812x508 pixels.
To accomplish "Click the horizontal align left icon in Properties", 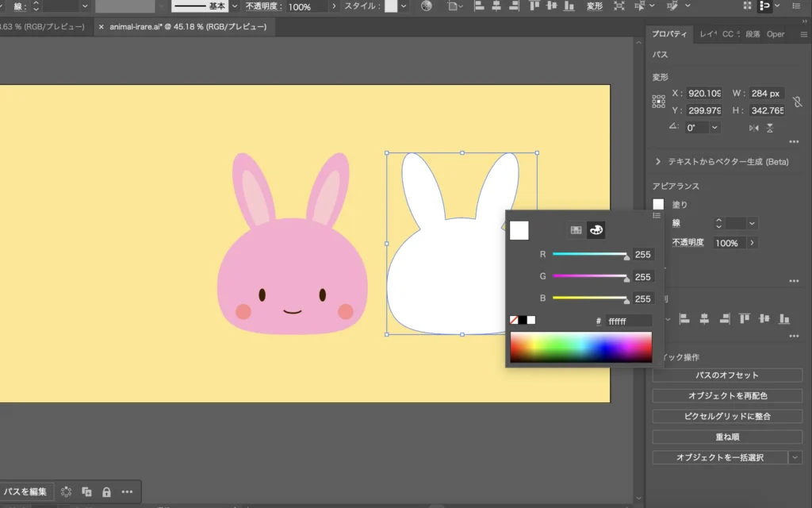I will 686,319.
